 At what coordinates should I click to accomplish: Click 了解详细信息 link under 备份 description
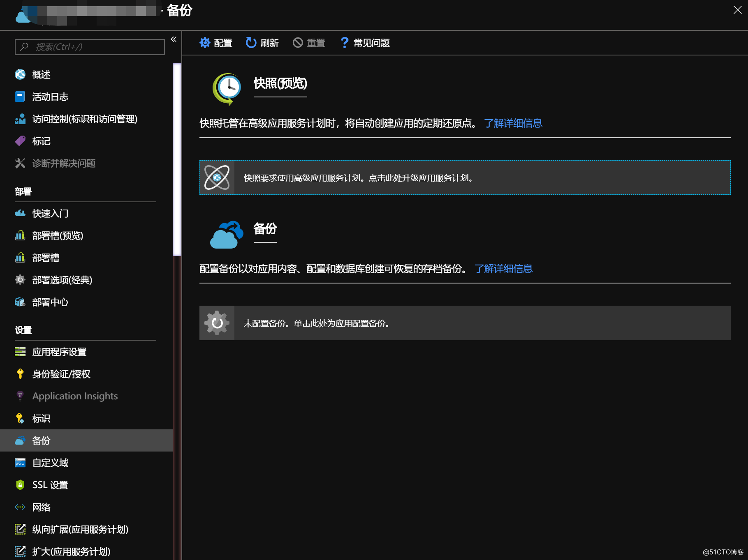pyautogui.click(x=503, y=269)
